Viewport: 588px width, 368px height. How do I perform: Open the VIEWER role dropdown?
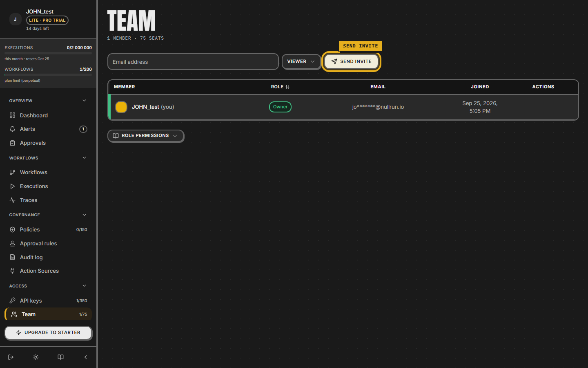[301, 61]
